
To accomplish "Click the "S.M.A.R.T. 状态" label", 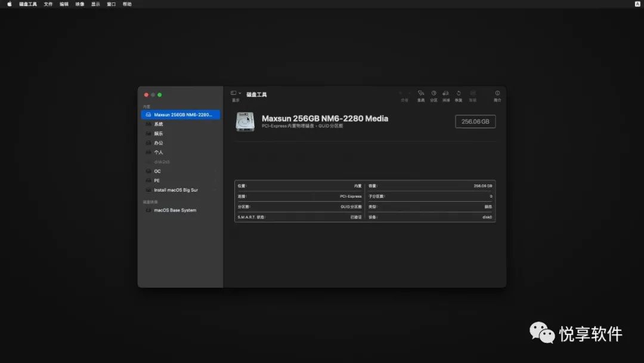I will point(252,217).
